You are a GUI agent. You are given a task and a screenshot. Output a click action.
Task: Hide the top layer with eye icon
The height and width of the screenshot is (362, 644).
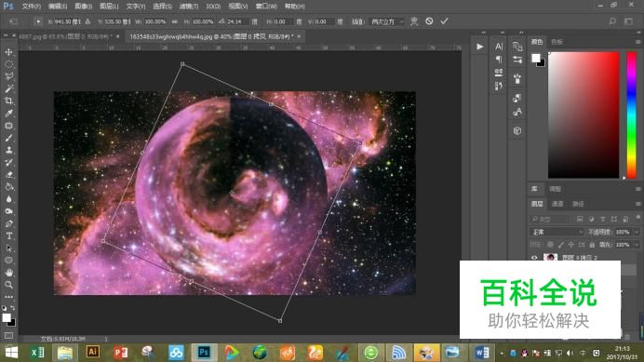pos(534,258)
